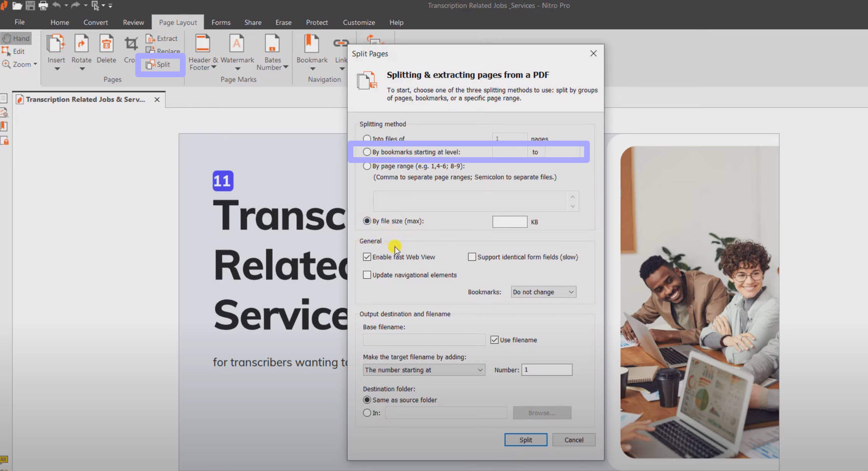Click the print icon in the quick access toolbar
Image resolution: width=868 pixels, height=471 pixels.
[43, 5]
